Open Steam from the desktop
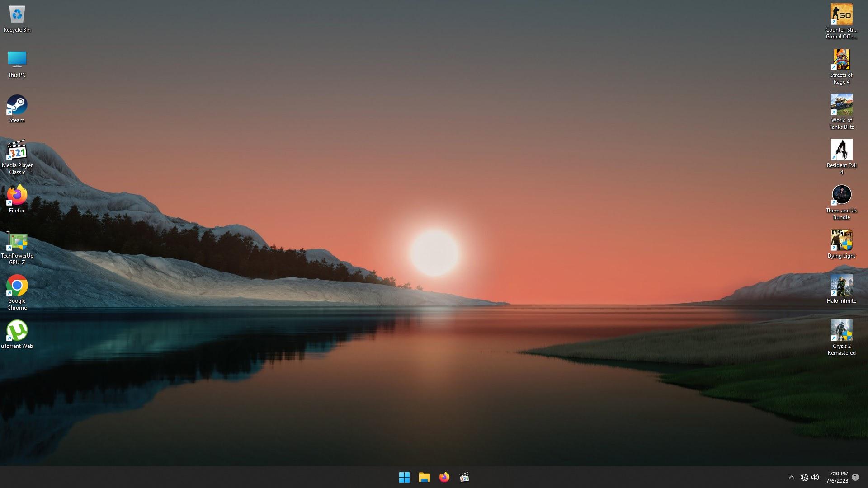The image size is (868, 488). pos(17,105)
